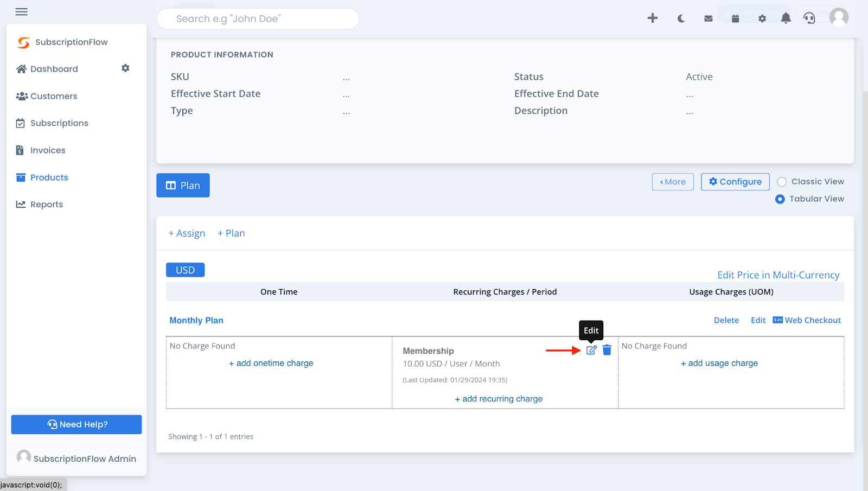Open header settings gear icon
This screenshot has width=868, height=491.
coord(762,18)
